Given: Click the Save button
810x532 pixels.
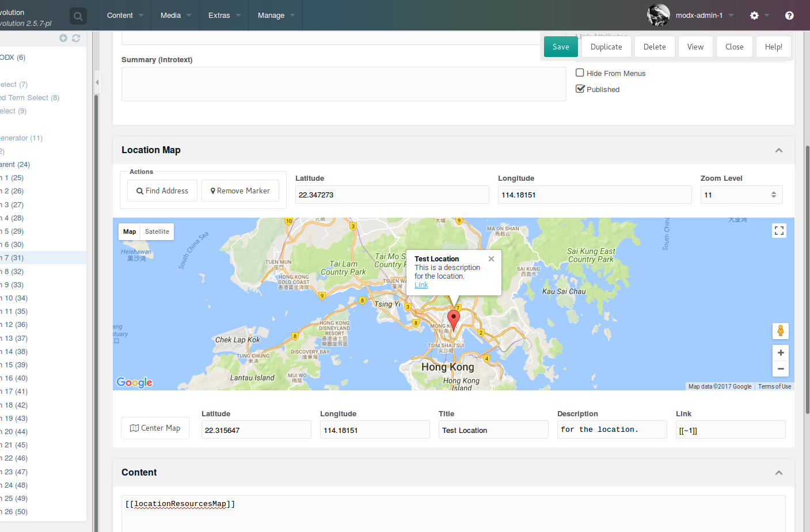Looking at the screenshot, I should (x=561, y=47).
